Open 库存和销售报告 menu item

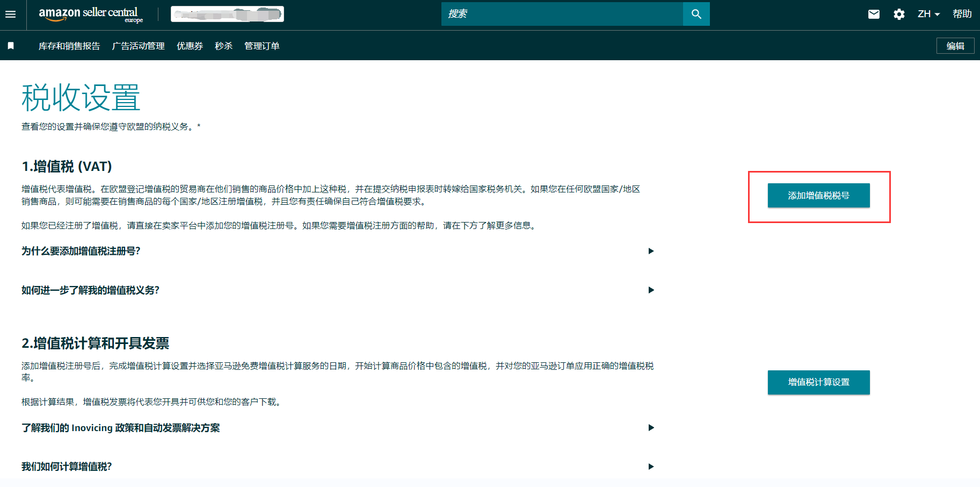[x=70, y=46]
